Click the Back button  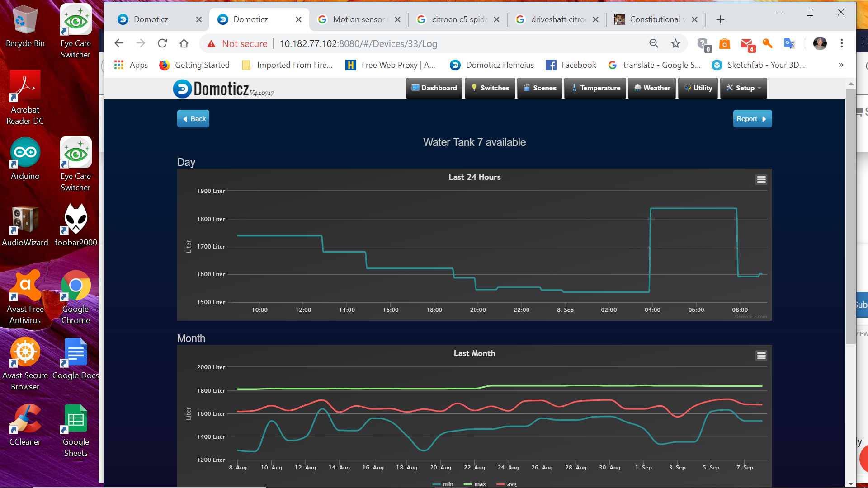click(193, 119)
